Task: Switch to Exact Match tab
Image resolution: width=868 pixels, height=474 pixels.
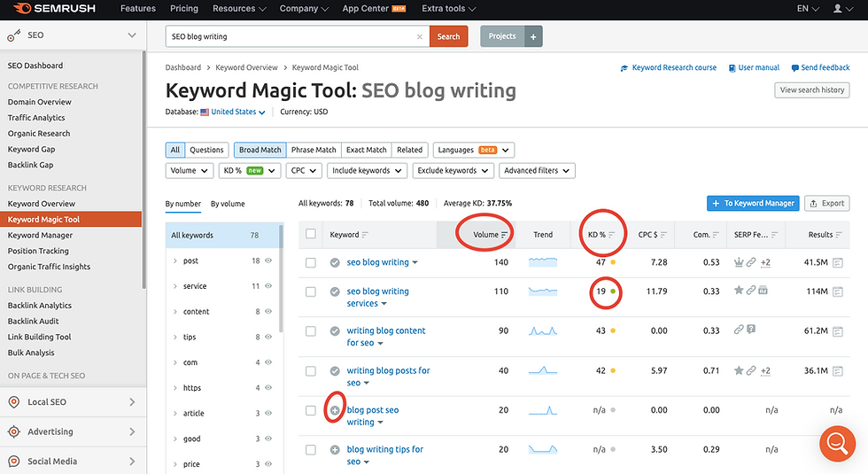Action: click(x=367, y=150)
